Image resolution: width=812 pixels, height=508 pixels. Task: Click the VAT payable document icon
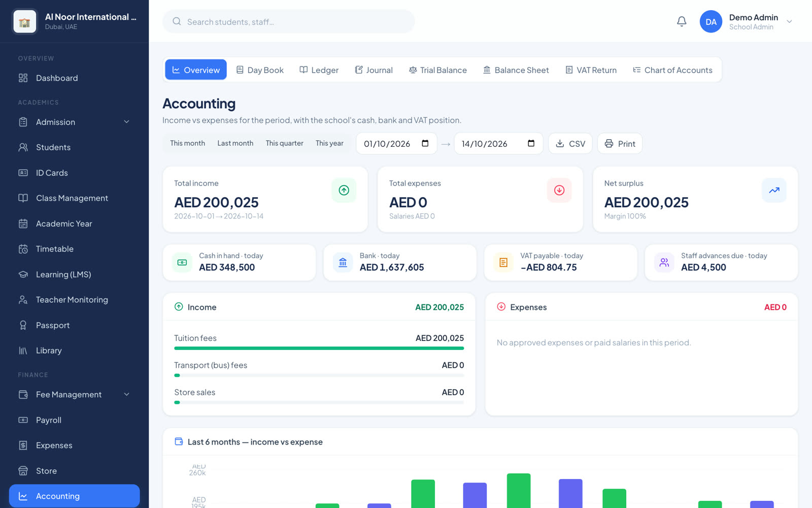(x=503, y=262)
